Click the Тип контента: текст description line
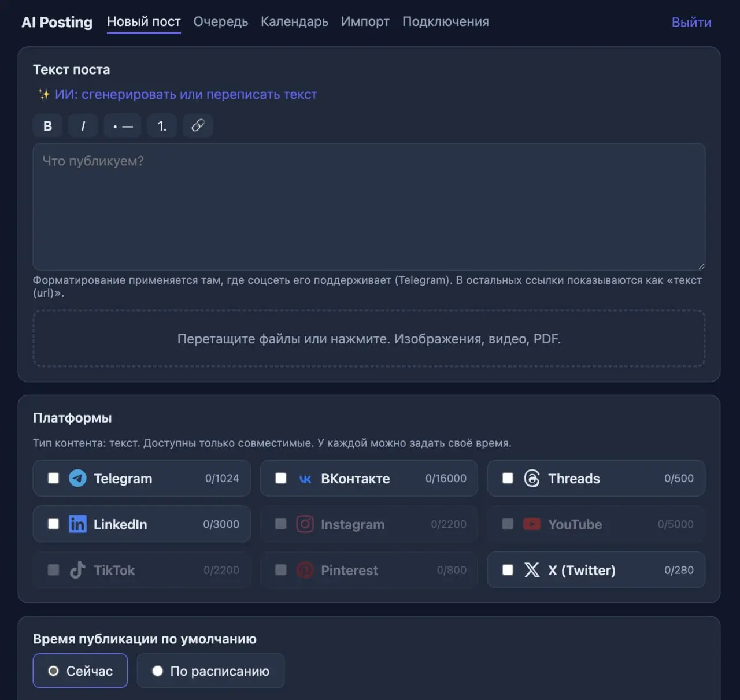Image resolution: width=740 pixels, height=700 pixels. tap(272, 443)
